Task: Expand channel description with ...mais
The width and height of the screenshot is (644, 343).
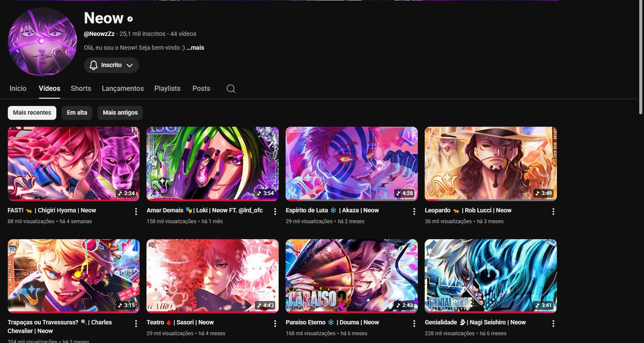Action: coord(195,48)
